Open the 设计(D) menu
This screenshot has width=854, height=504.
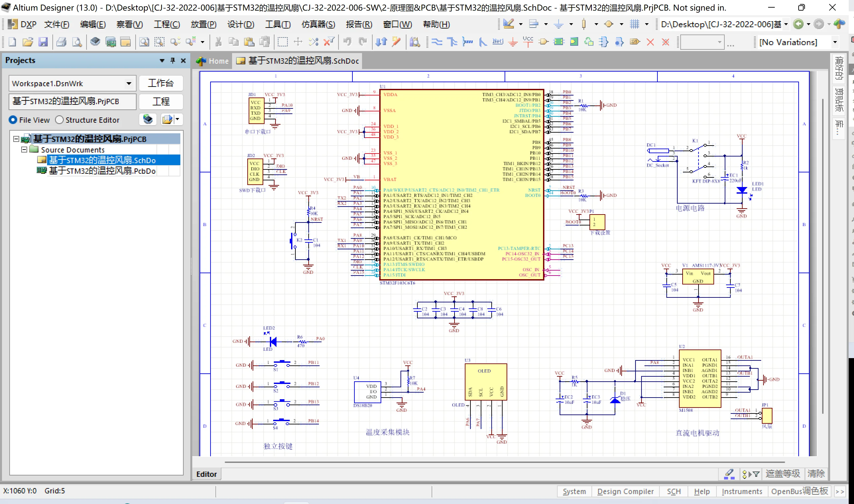[x=240, y=25]
